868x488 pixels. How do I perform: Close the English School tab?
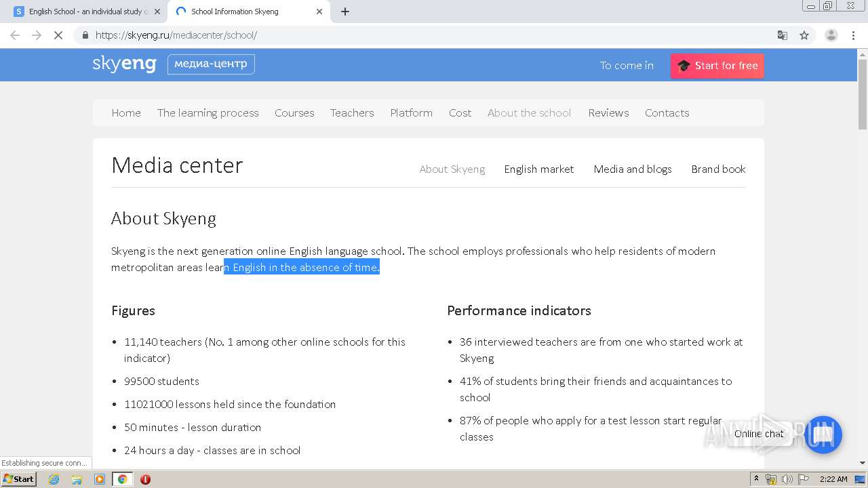click(157, 12)
